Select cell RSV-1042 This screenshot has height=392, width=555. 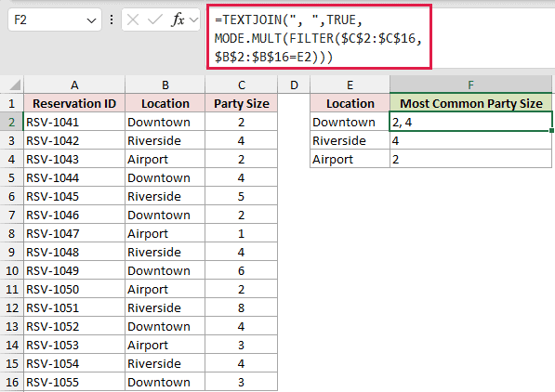74,140
